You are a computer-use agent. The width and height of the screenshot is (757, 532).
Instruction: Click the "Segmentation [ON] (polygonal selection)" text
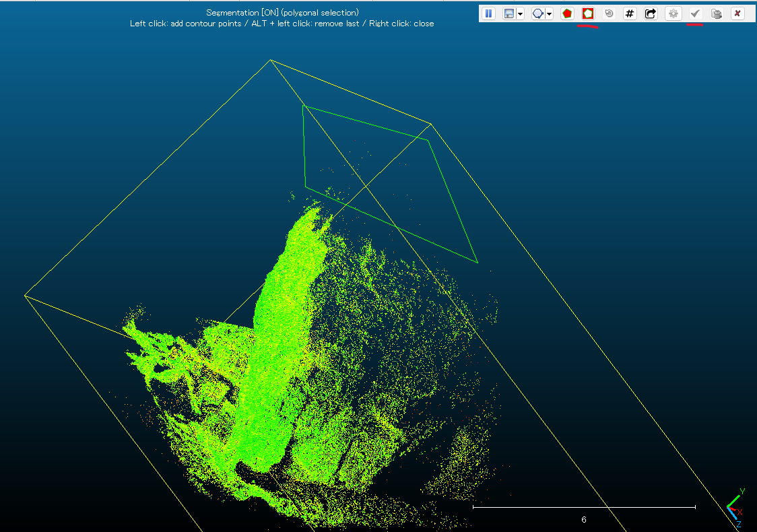click(x=282, y=13)
